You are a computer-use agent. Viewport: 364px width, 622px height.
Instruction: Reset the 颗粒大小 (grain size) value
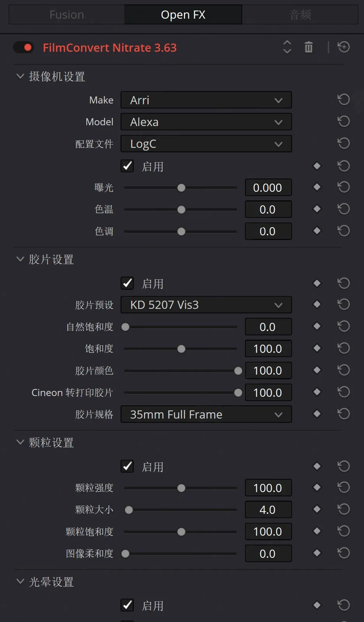click(343, 509)
